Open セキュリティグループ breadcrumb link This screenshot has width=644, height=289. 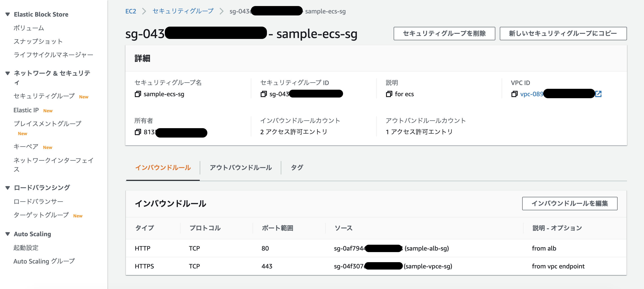pyautogui.click(x=183, y=11)
